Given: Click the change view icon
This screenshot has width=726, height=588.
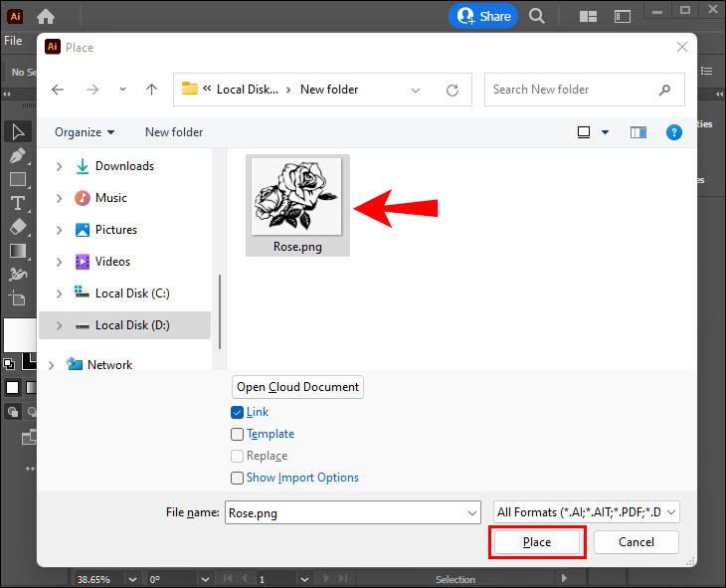Looking at the screenshot, I should pyautogui.click(x=584, y=132).
